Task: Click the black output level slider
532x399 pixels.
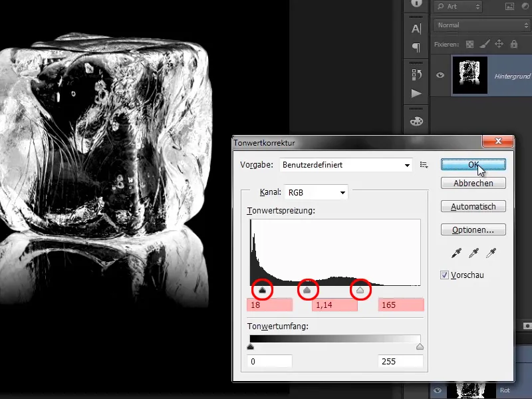Action: (251, 346)
